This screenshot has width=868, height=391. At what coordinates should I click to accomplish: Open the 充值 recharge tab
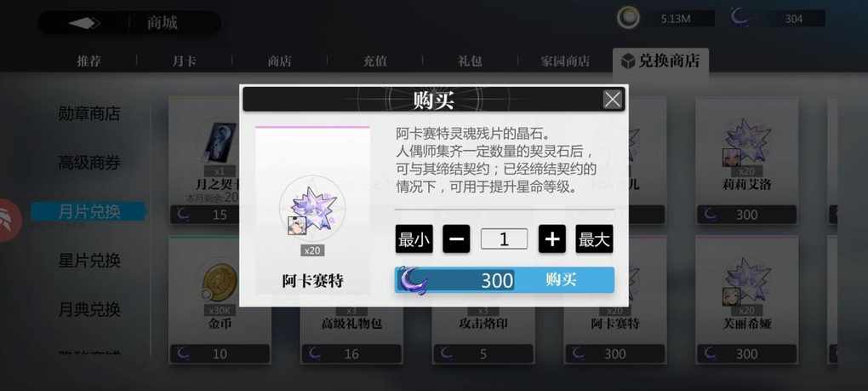pyautogui.click(x=374, y=61)
